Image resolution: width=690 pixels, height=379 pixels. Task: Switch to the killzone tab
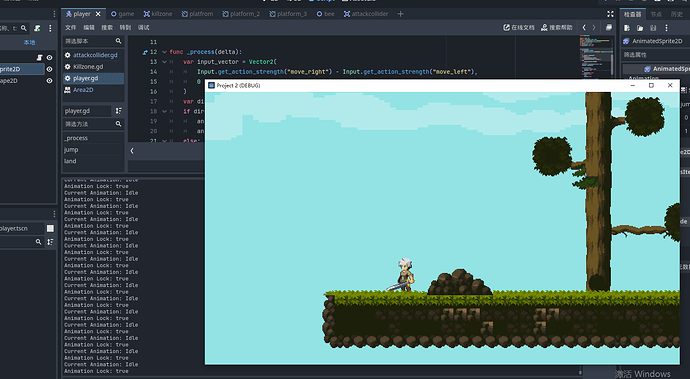(x=158, y=14)
